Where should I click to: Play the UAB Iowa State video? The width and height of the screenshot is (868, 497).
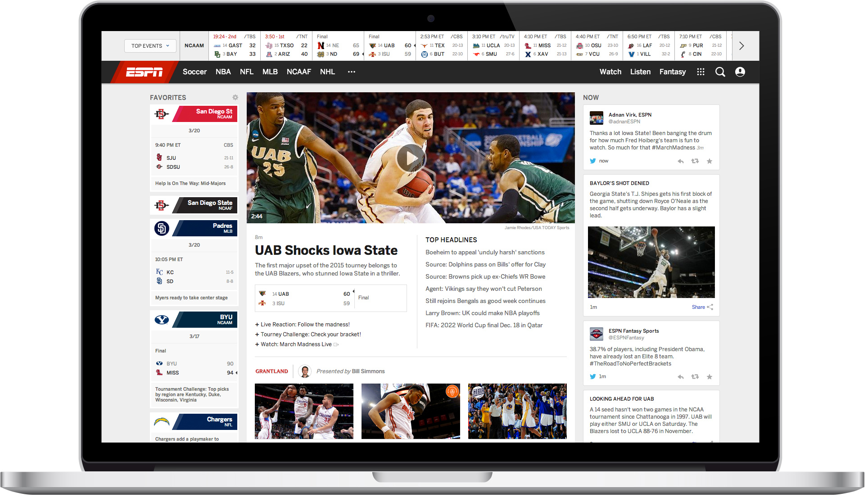click(412, 158)
